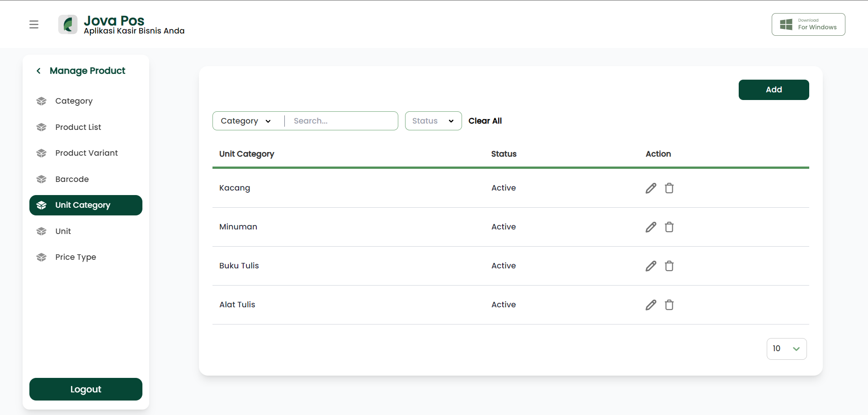868x415 pixels.
Task: Open the Barcode section
Action: click(x=86, y=179)
